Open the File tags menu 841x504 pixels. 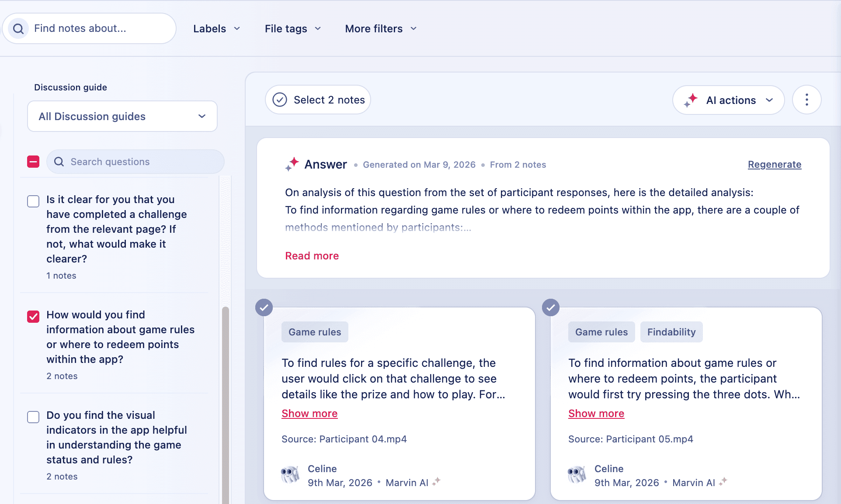pyautogui.click(x=293, y=28)
